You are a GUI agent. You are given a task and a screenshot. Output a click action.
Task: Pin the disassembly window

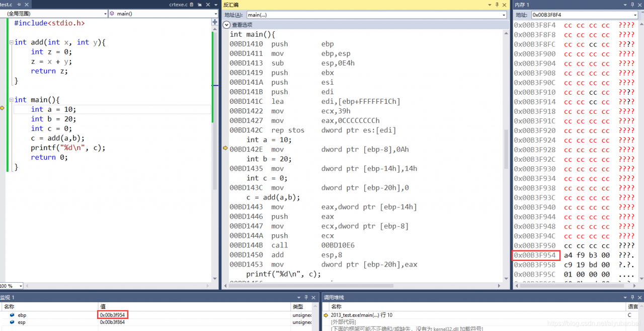click(497, 5)
